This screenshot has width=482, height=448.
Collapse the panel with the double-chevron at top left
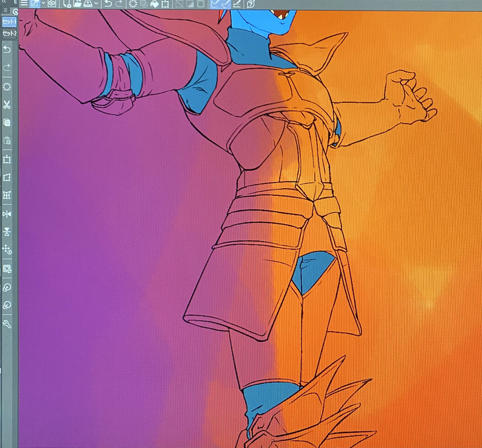pyautogui.click(x=4, y=2)
